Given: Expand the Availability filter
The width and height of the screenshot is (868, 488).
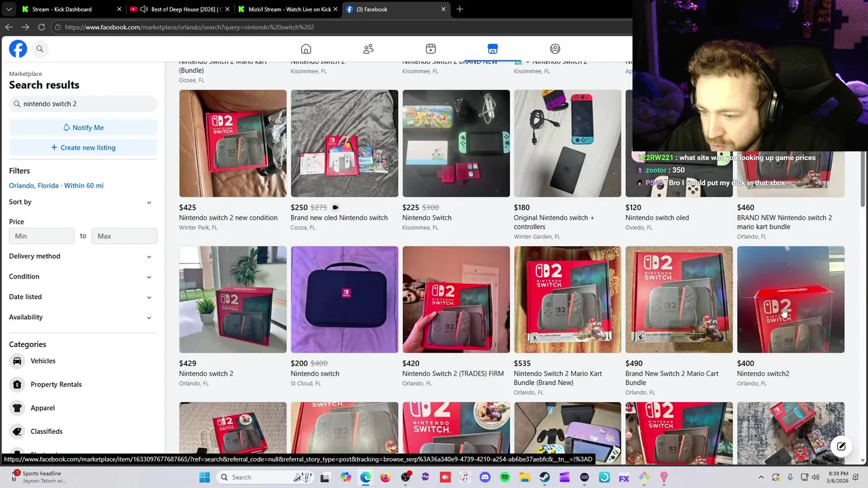Looking at the screenshot, I should [x=83, y=317].
